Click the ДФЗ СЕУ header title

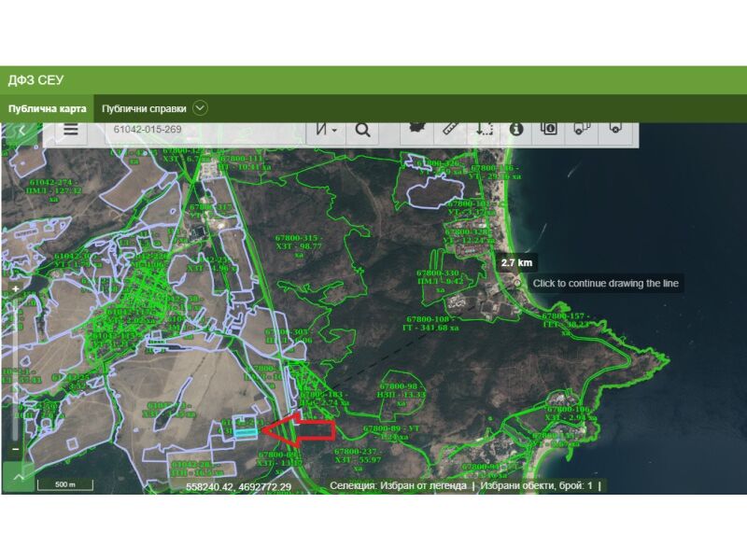35,80
